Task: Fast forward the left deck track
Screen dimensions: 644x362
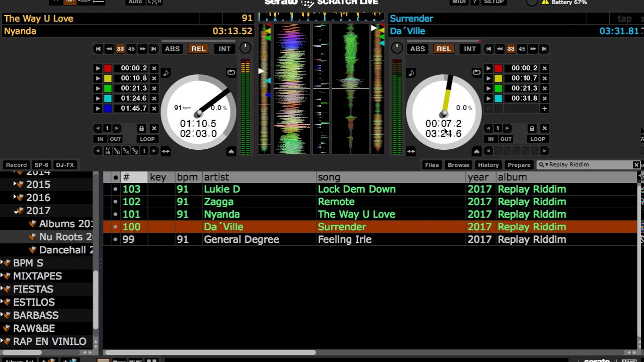Action: (x=142, y=49)
